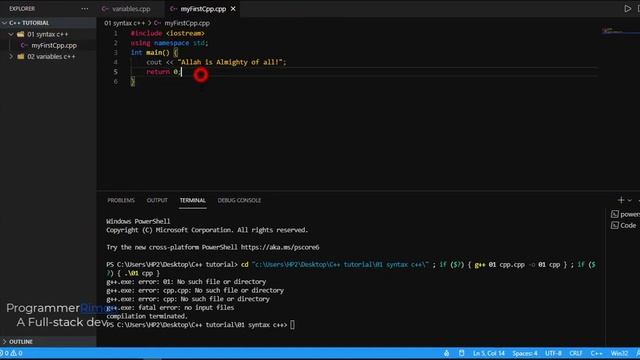Click the errors count in status bar
The width and height of the screenshot is (640, 360).
click(4, 353)
